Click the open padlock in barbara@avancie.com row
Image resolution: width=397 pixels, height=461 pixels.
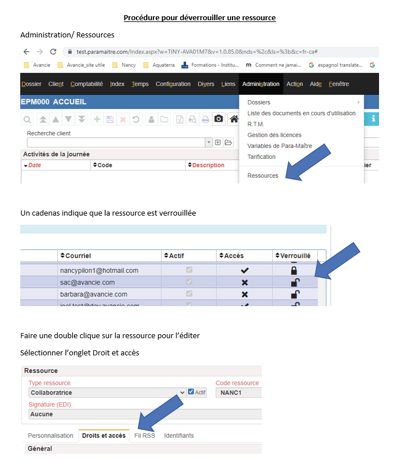[295, 294]
